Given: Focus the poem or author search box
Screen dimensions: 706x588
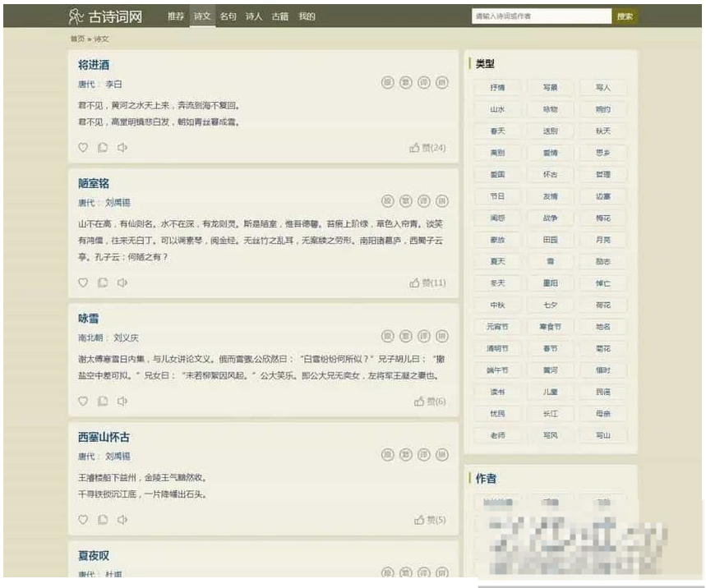Looking at the screenshot, I should coord(542,16).
